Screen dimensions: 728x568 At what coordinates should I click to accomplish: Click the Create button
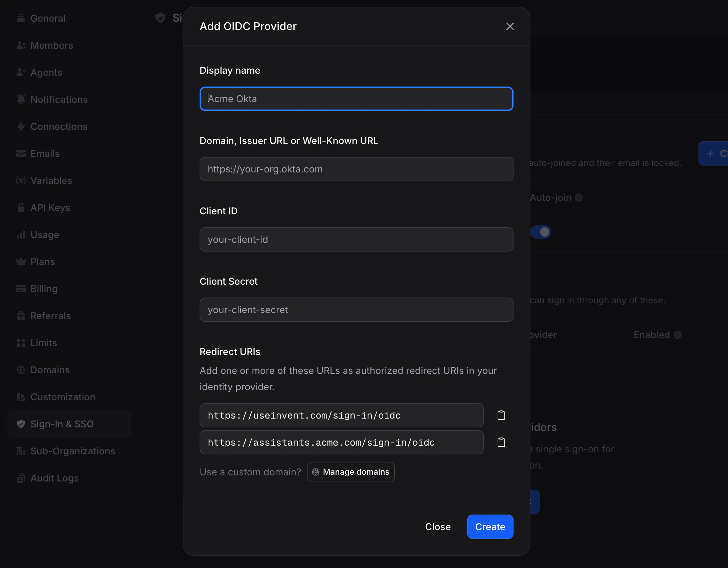pyautogui.click(x=490, y=526)
